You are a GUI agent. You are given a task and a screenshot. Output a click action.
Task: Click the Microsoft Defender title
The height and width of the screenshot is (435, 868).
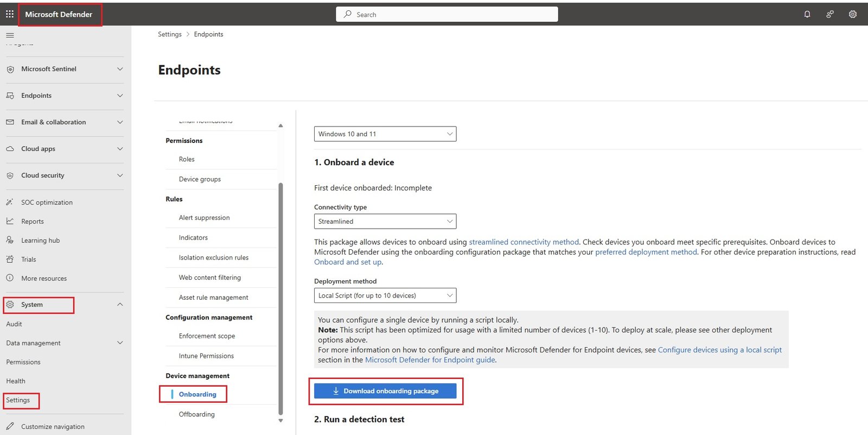pos(59,15)
